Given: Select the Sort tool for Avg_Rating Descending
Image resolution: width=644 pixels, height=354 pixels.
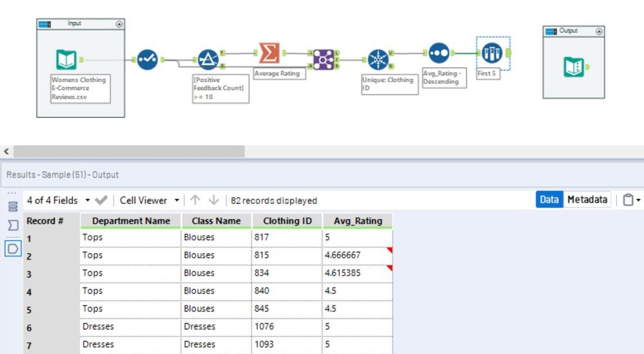Looking at the screenshot, I should (x=438, y=53).
